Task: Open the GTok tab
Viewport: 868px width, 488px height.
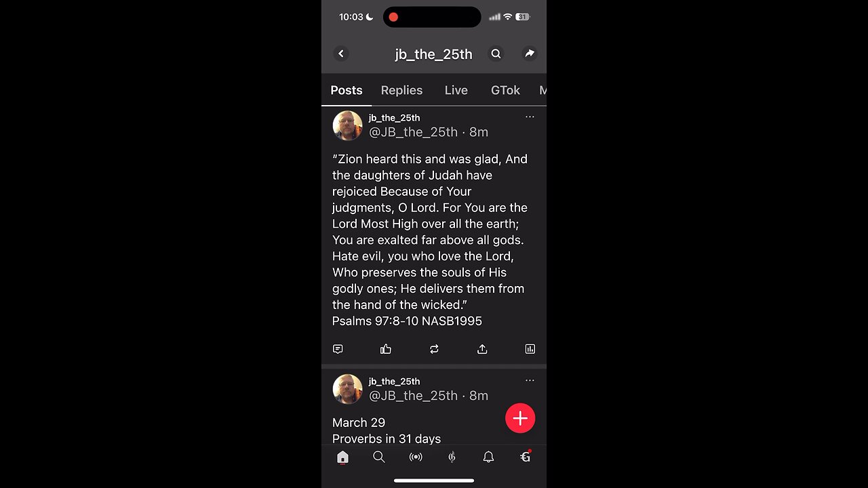Action: pyautogui.click(x=505, y=90)
